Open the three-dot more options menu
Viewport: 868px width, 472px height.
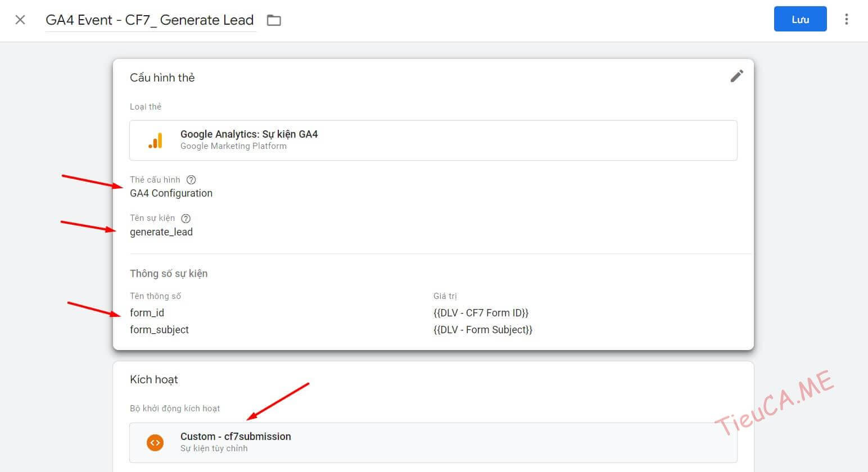[846, 20]
